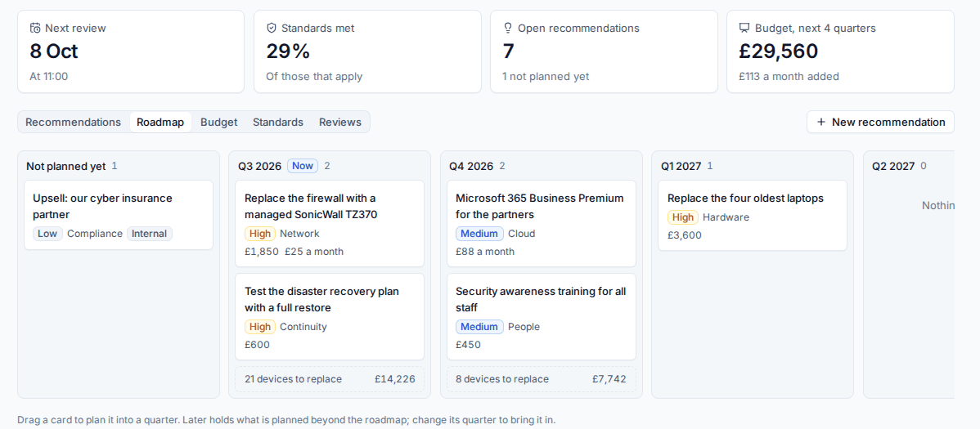This screenshot has height=429, width=980.
Task: Click the 8 Oct next review date
Action: click(x=54, y=51)
